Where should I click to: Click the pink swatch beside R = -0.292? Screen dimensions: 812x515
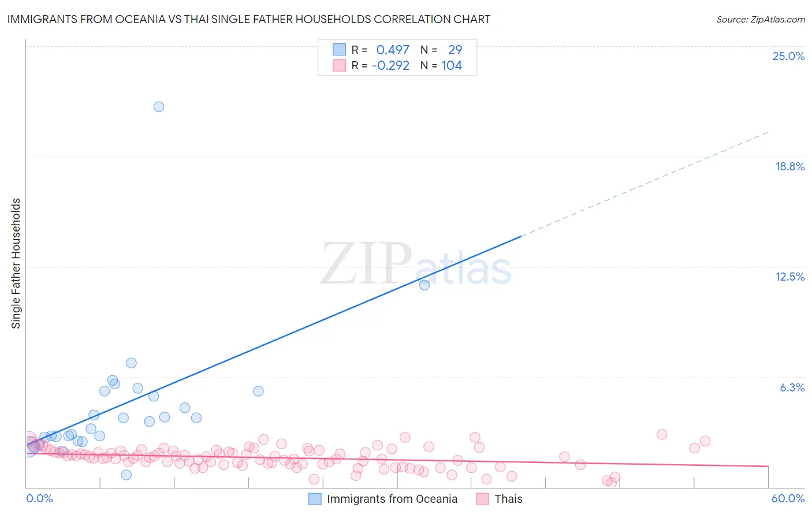339,65
